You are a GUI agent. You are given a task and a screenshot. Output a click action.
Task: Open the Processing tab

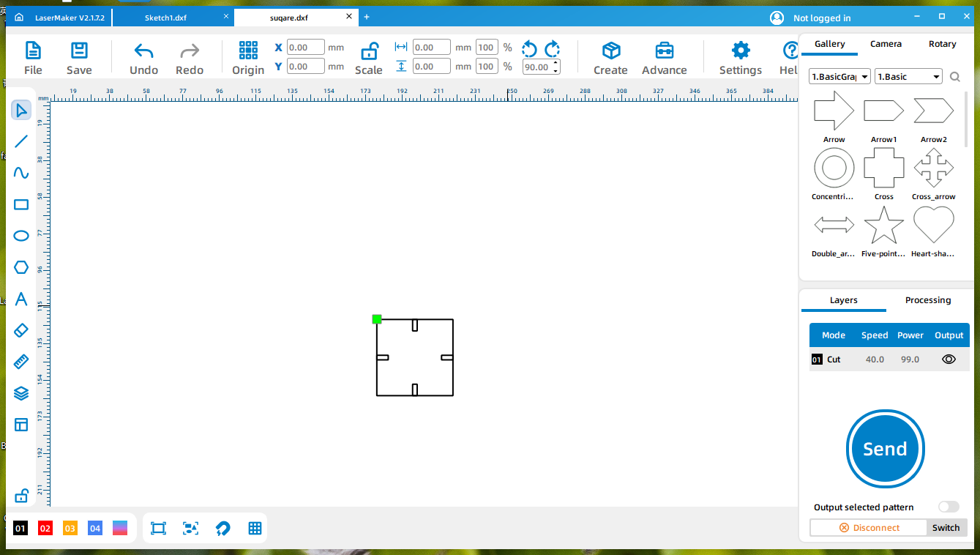tap(928, 300)
